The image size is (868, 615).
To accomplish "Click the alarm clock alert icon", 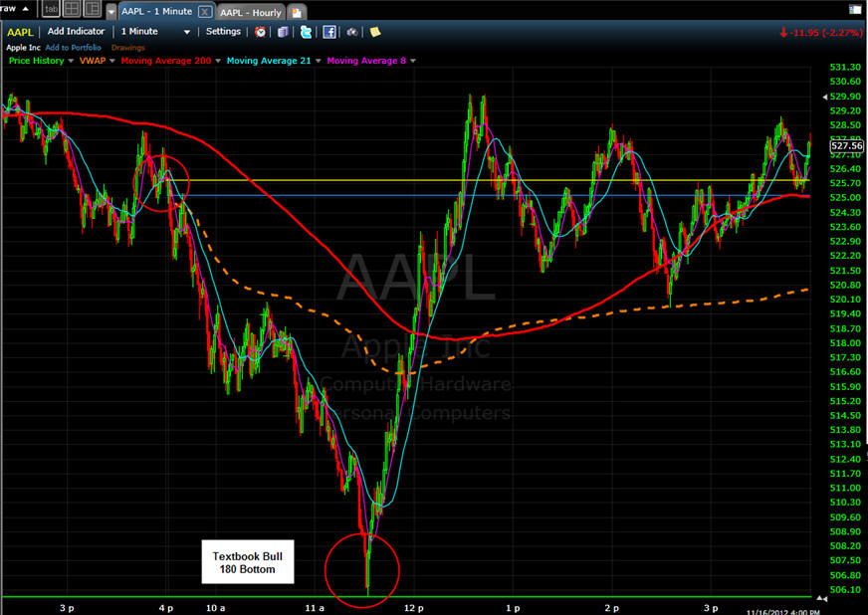I will 261,32.
